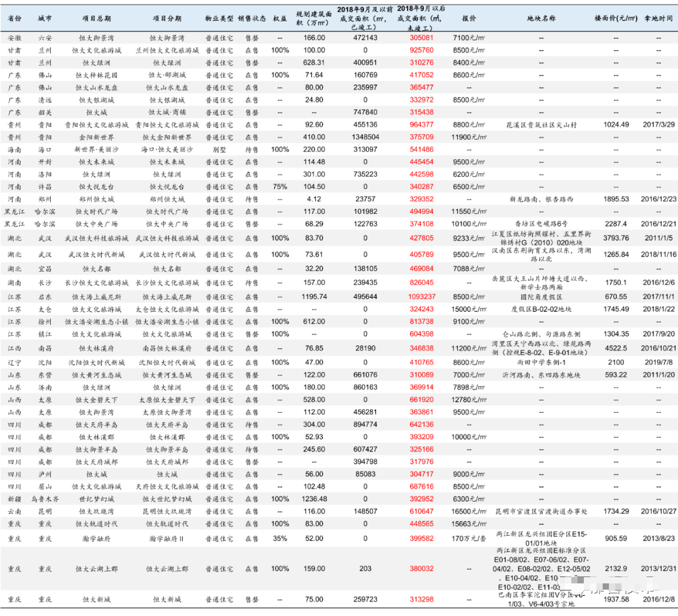Click the floor price 4522.5 cell
Image resolution: width=678 pixels, height=616 pixels.
click(616, 348)
